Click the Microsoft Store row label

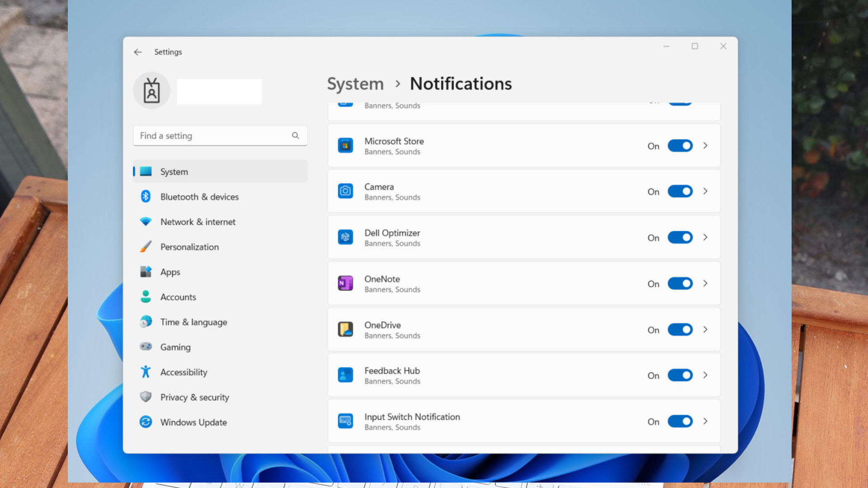coord(394,141)
